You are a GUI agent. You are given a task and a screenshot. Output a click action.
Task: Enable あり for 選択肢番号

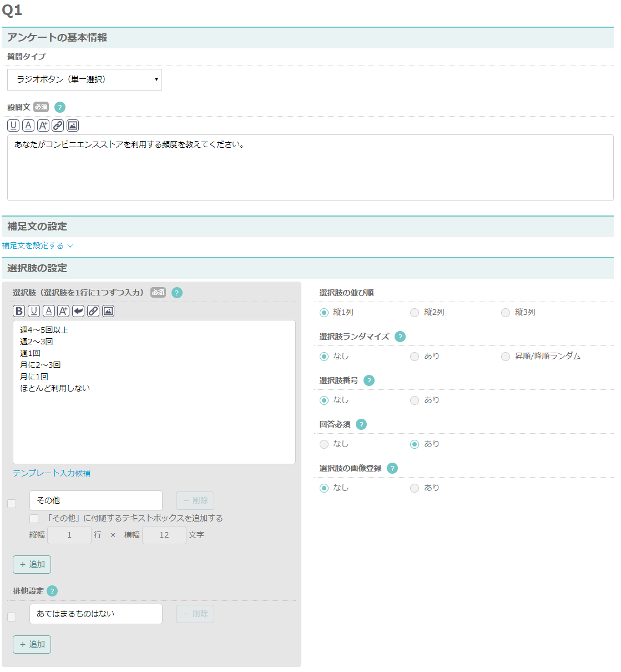point(415,400)
